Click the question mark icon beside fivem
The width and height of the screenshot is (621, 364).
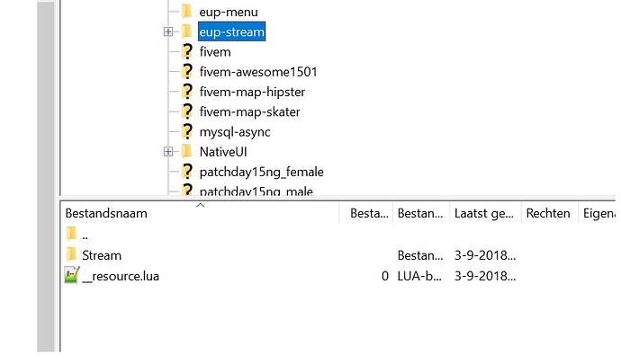[187, 52]
